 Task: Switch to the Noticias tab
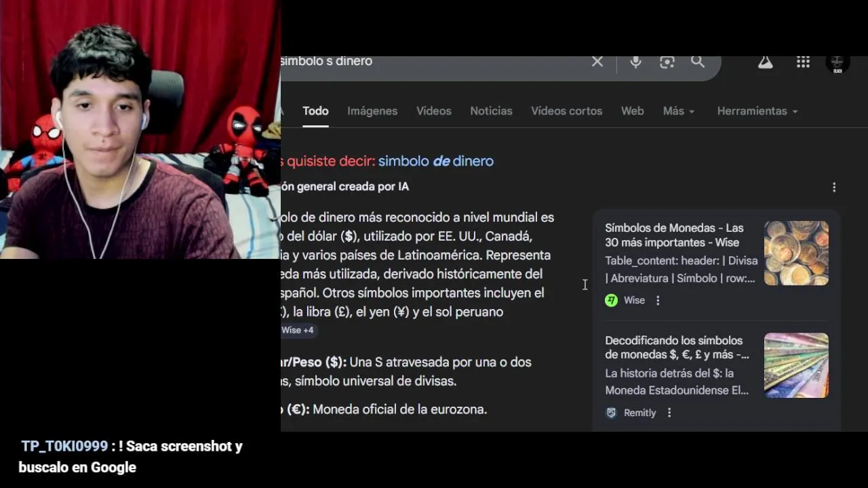coord(491,111)
